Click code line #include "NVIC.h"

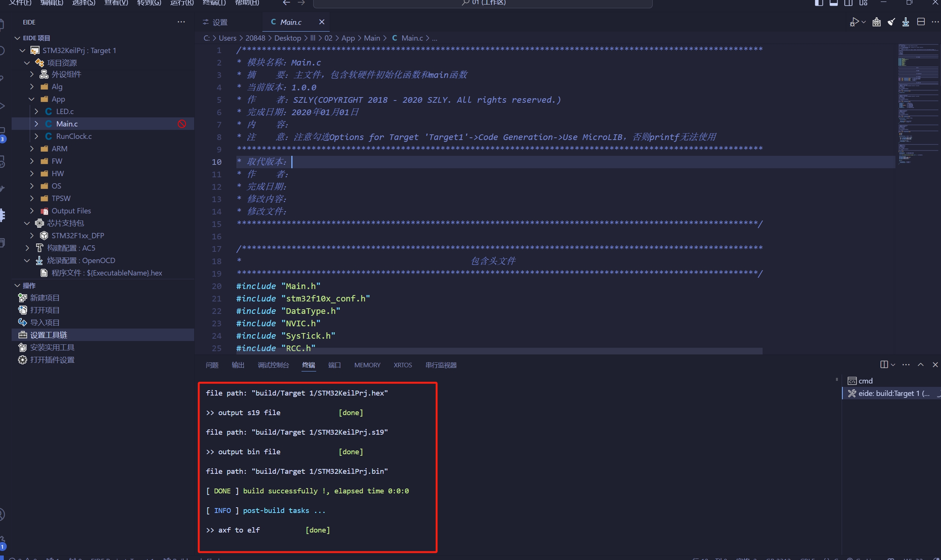(279, 323)
